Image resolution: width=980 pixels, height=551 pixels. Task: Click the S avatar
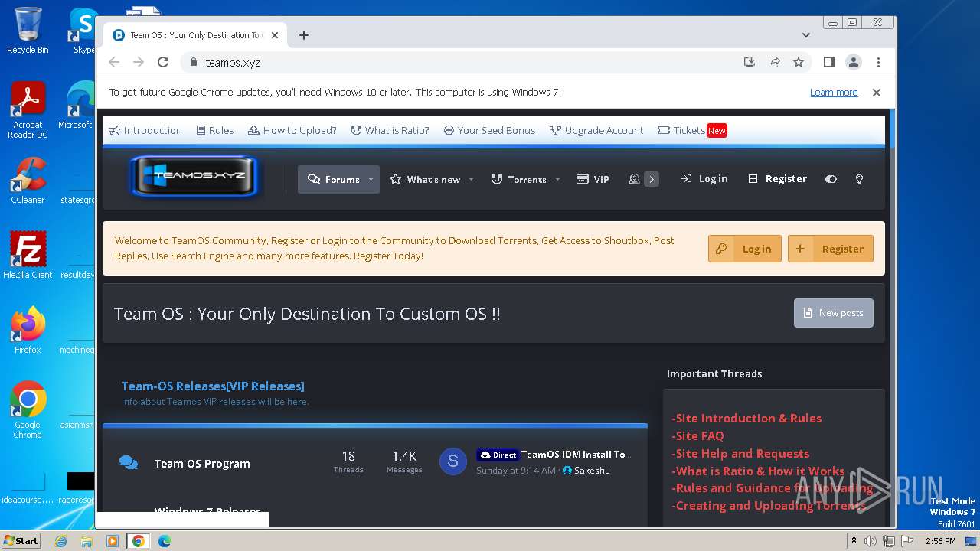coord(452,461)
